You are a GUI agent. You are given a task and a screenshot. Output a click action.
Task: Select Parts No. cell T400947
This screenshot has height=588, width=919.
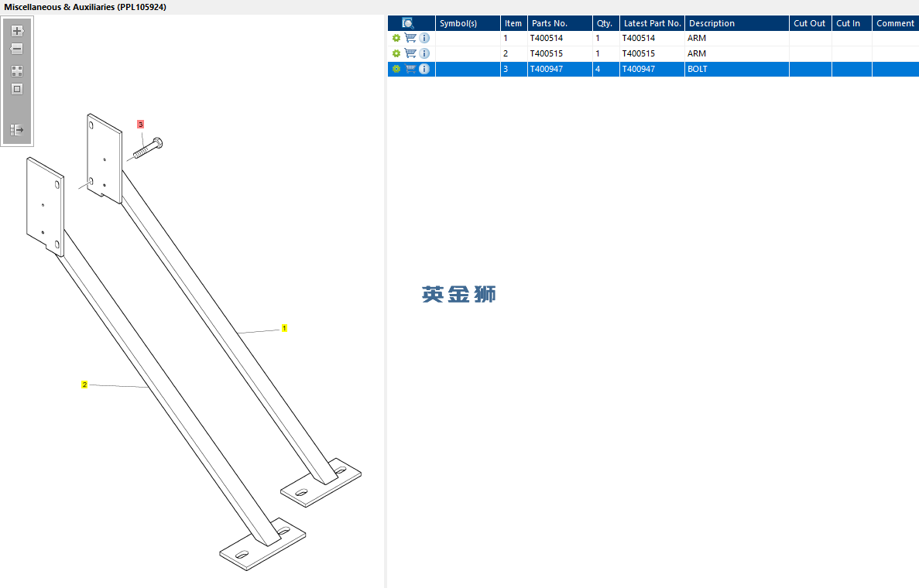pos(560,69)
